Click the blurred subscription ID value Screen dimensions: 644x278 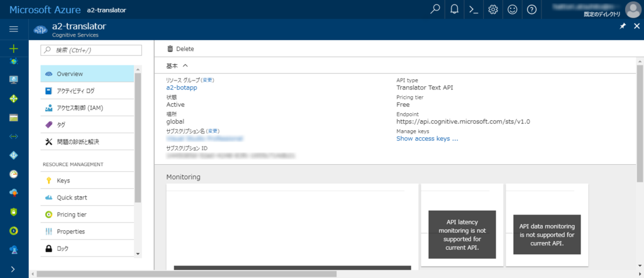click(x=231, y=155)
